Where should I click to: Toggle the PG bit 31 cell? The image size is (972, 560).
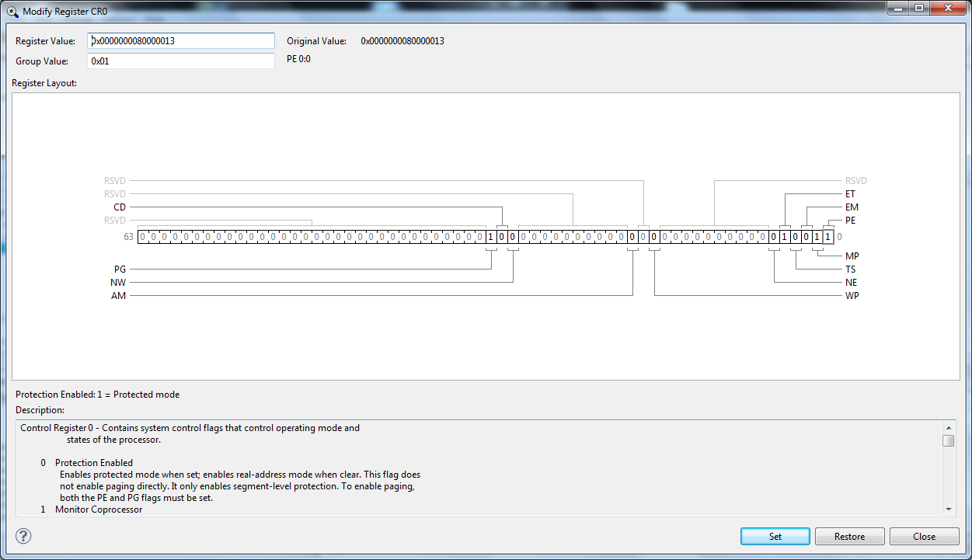click(491, 237)
